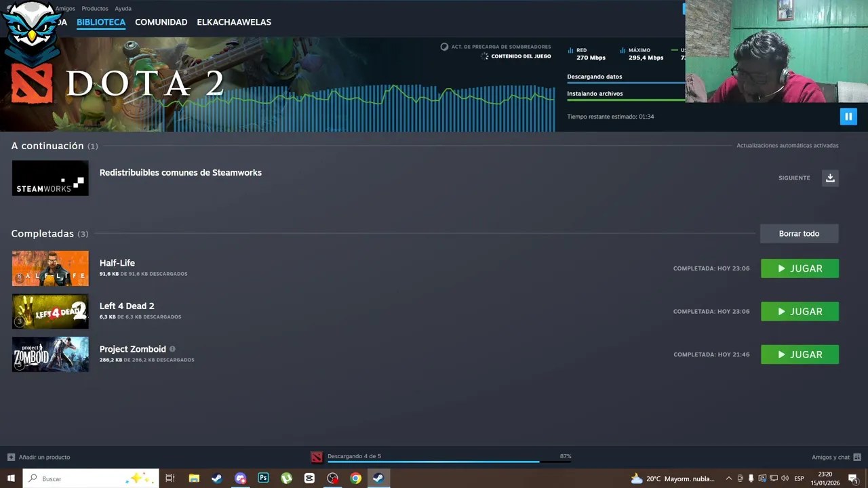Open the ELKACHAAWELAS profile tab
This screenshot has height=488, width=868.
pyautogui.click(x=234, y=22)
